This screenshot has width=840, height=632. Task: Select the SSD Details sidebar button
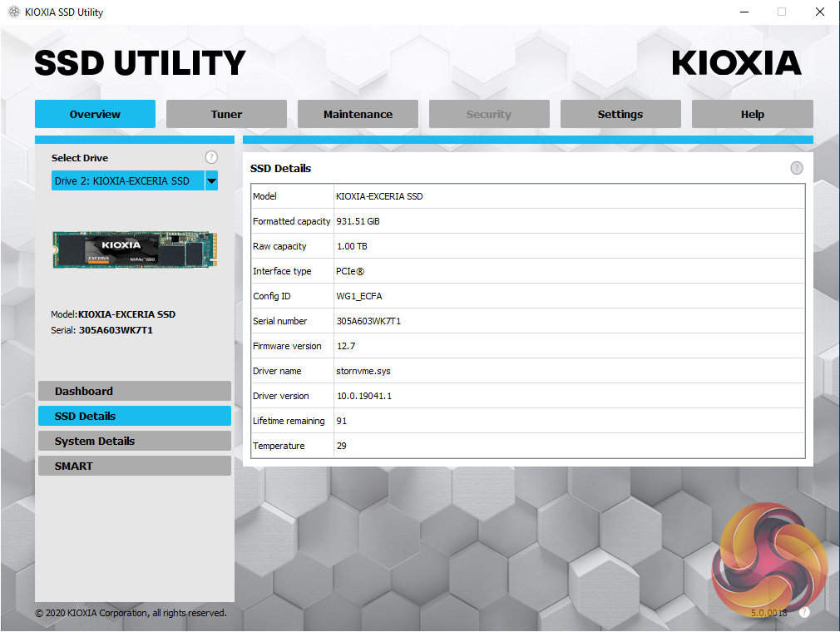(x=135, y=416)
